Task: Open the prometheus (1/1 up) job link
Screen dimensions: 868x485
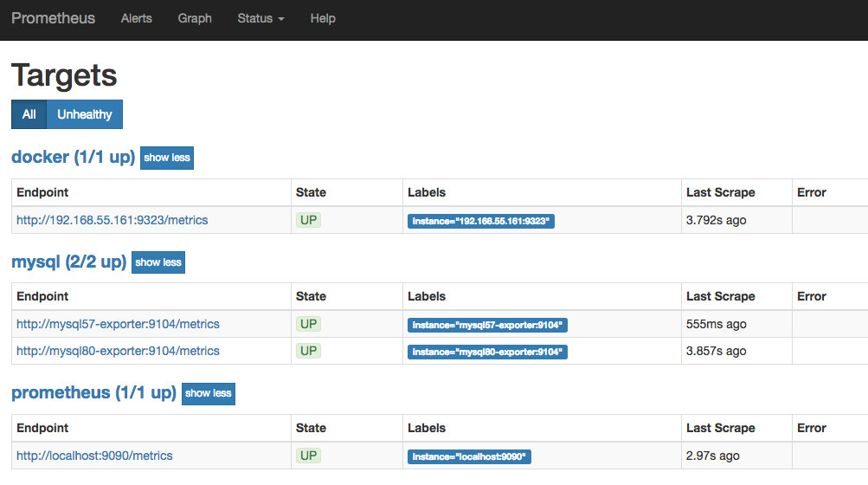Action: click(93, 392)
